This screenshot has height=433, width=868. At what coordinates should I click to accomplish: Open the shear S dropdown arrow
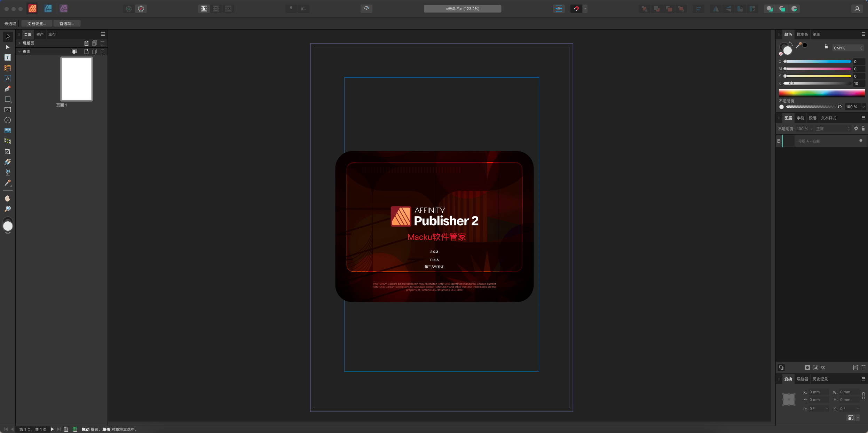858,409
